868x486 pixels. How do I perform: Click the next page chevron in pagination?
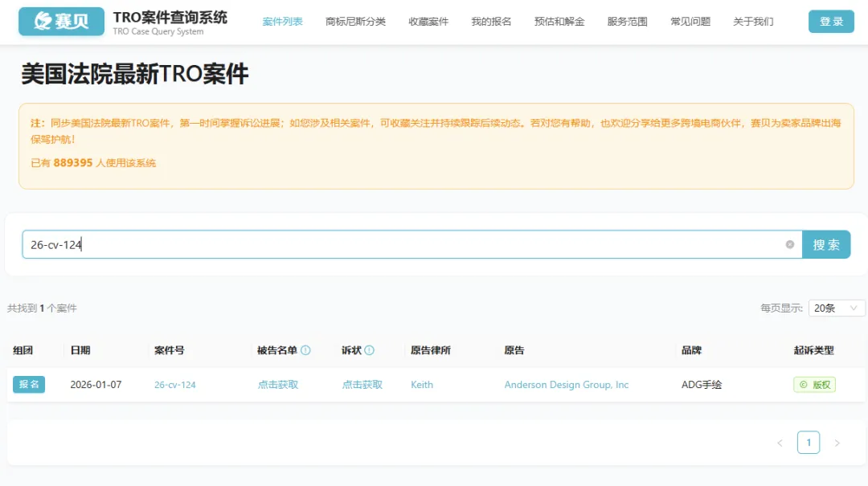(837, 442)
